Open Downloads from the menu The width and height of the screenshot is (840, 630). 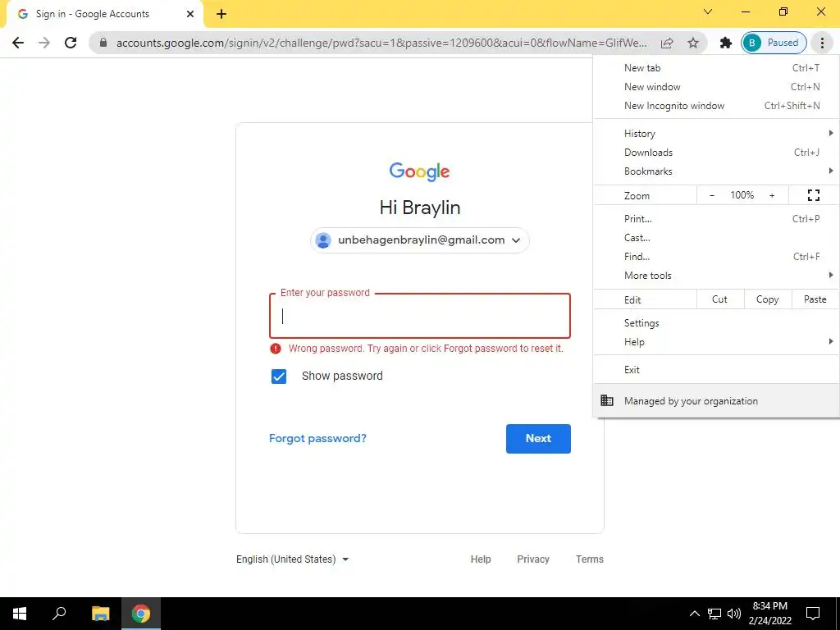tap(716, 153)
